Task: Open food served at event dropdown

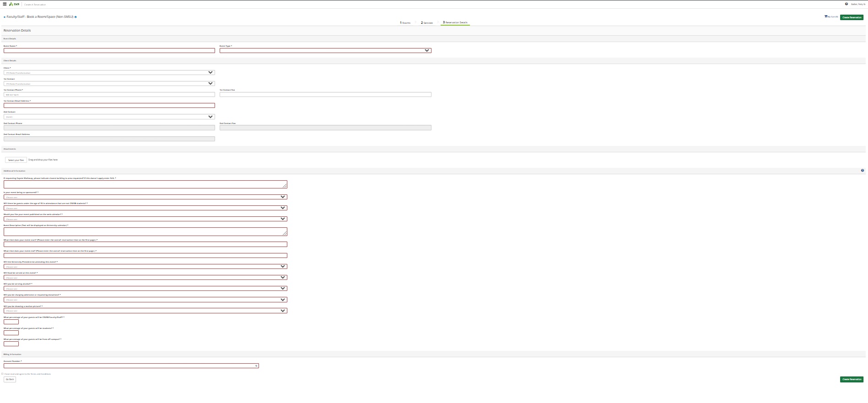Action: (x=146, y=277)
